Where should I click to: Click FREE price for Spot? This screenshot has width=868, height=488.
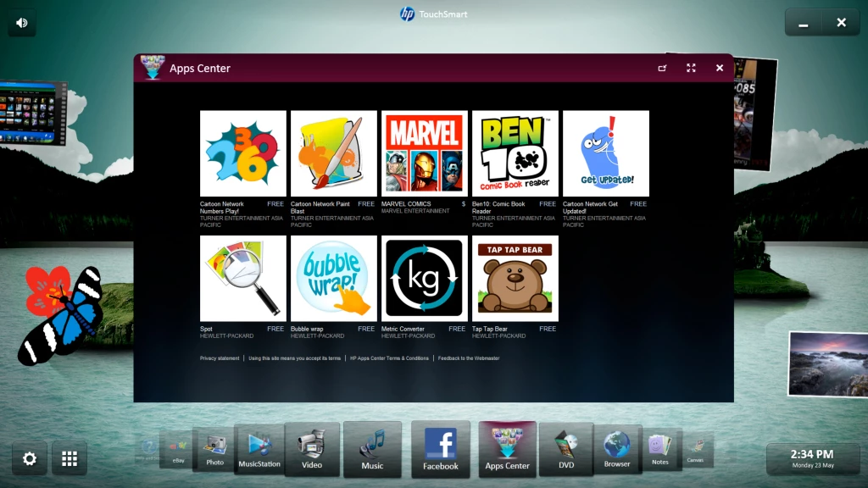click(275, 329)
